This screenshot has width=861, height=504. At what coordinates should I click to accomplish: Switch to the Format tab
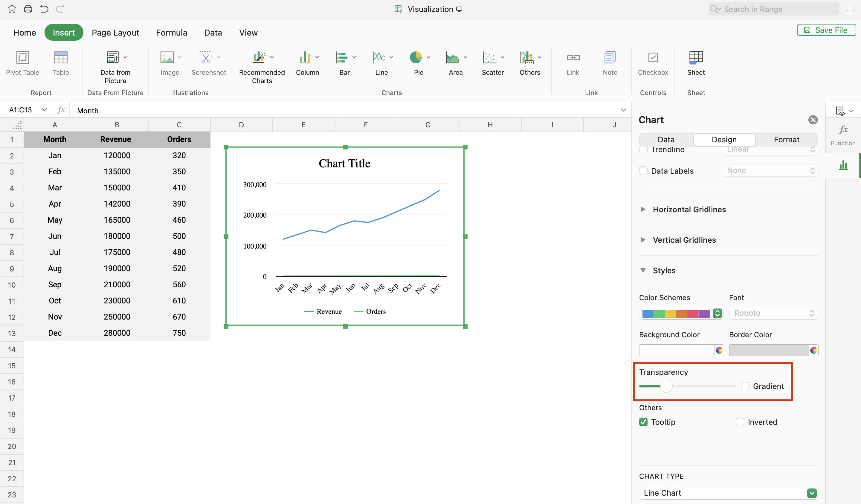786,139
